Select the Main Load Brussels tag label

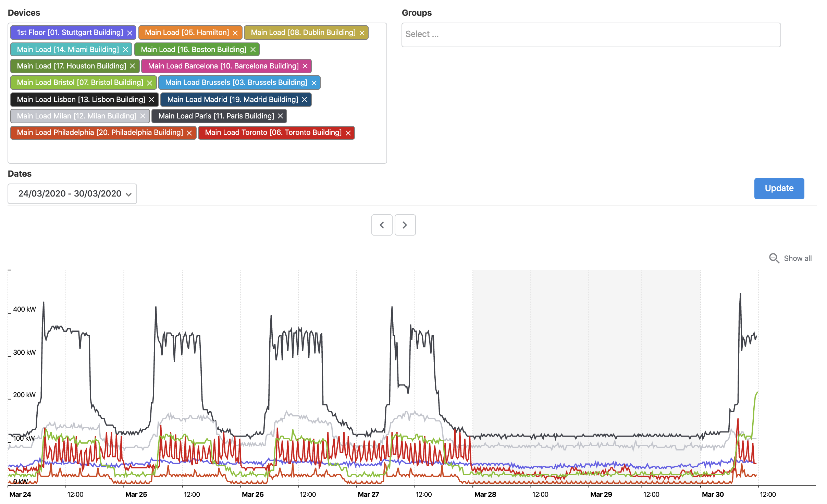(236, 83)
